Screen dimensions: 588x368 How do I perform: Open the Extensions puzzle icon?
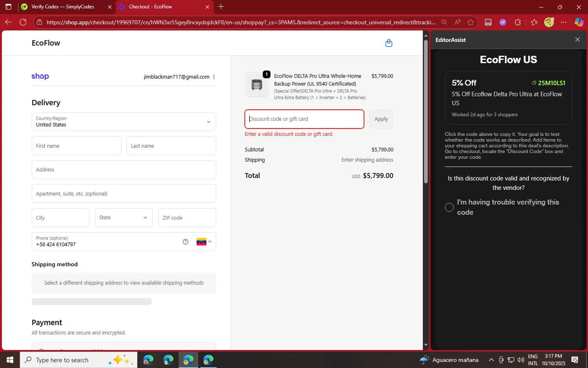tap(518, 22)
